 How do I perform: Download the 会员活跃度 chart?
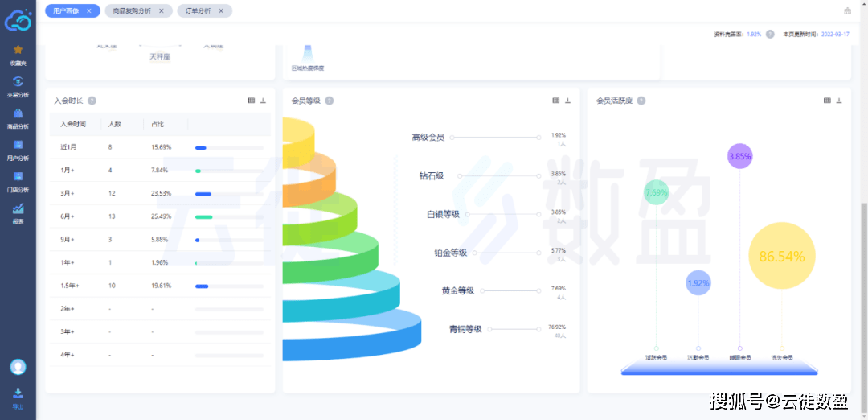click(x=839, y=101)
